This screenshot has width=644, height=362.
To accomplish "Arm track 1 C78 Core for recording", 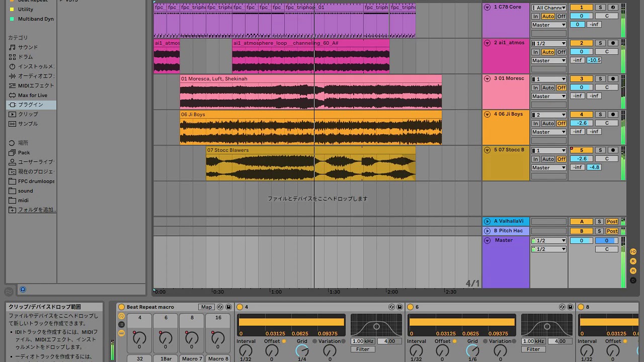I will 613,8.
